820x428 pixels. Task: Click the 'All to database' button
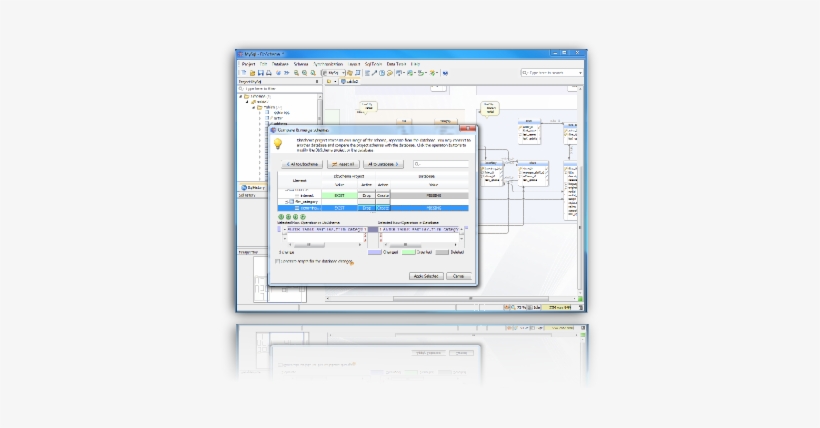383,164
